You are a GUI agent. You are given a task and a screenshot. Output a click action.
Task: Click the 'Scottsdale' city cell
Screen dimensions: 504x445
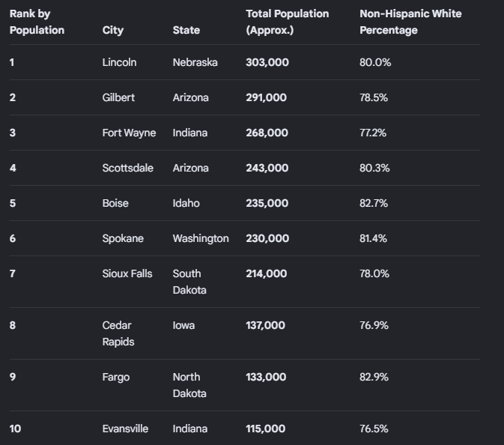pos(127,168)
